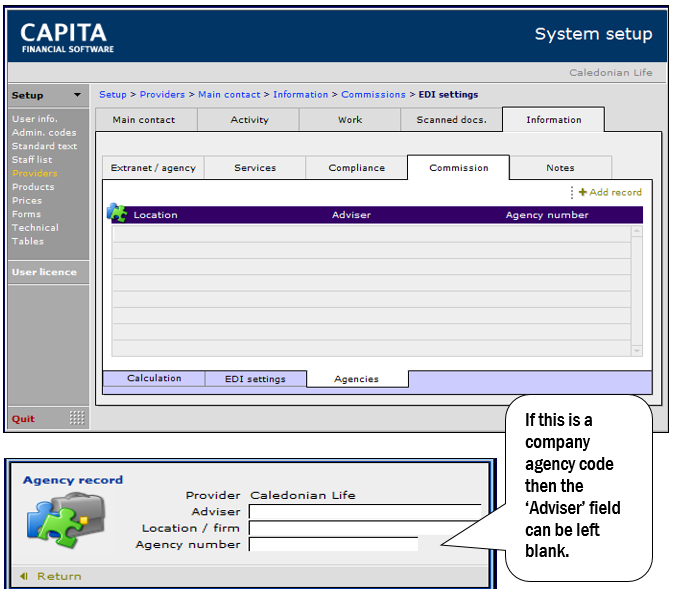Open Prices in the sidebar
The height and width of the screenshot is (592, 674).
click(x=27, y=201)
